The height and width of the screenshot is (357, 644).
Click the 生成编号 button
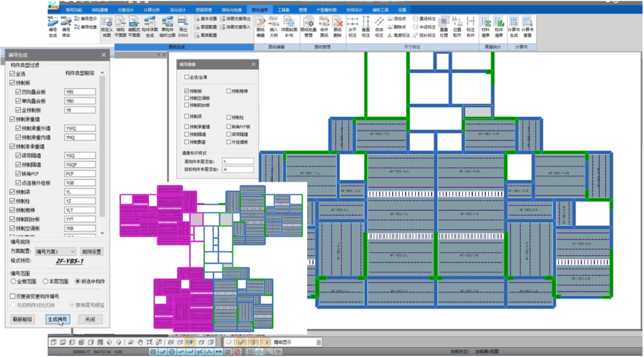(58, 319)
